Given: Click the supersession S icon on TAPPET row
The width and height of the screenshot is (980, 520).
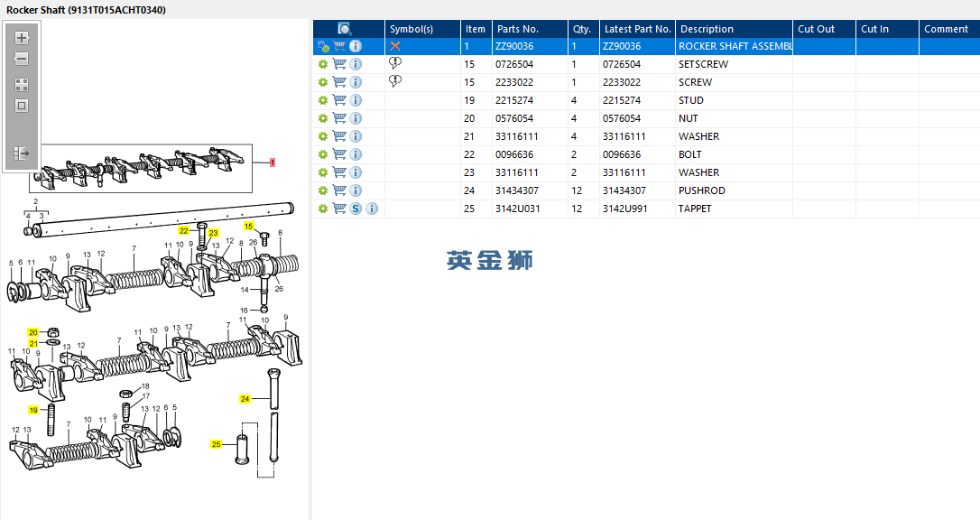Looking at the screenshot, I should tap(356, 209).
